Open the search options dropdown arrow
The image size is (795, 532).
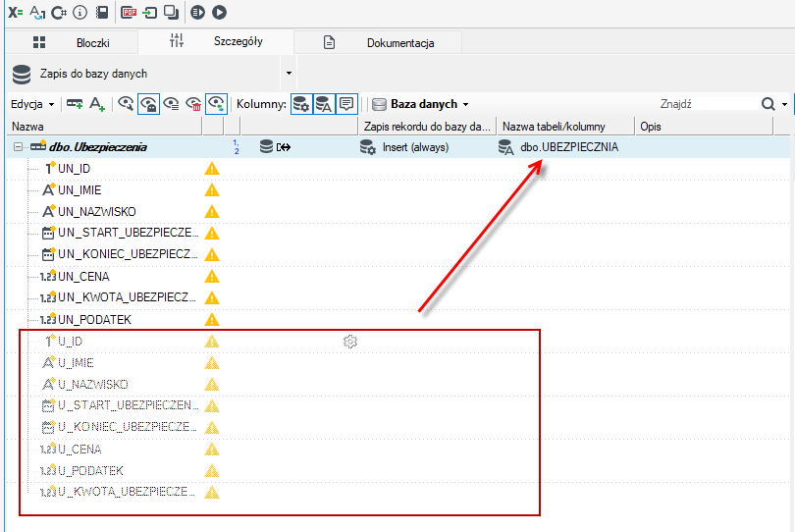(784, 104)
